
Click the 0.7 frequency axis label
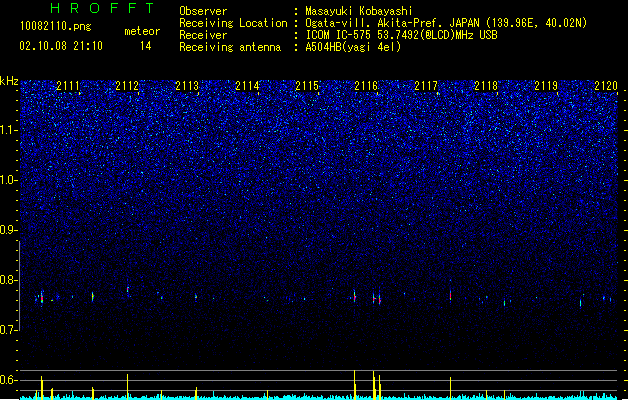[9, 330]
